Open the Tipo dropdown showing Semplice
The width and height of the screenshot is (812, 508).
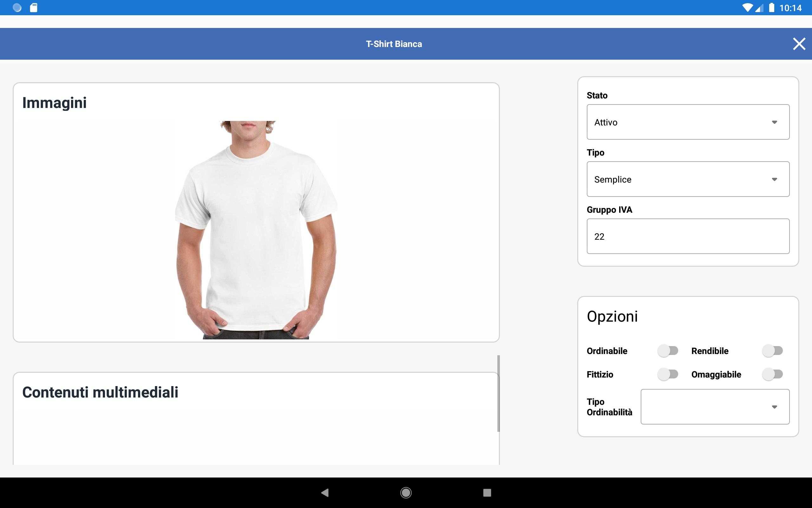[688, 179]
